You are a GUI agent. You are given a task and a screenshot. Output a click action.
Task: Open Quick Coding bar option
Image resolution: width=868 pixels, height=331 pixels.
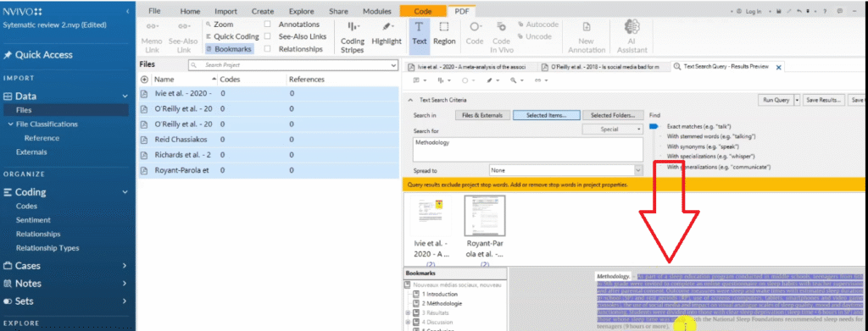[231, 36]
